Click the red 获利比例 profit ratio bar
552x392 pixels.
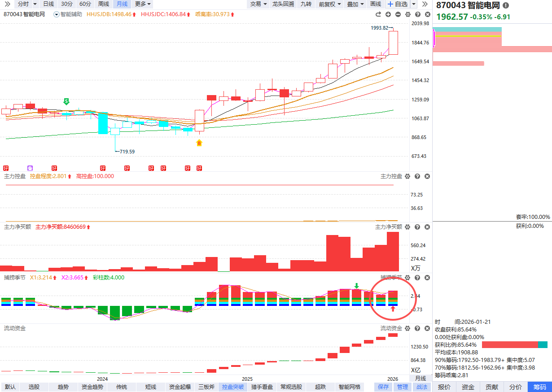pyautogui.click(x=510, y=345)
